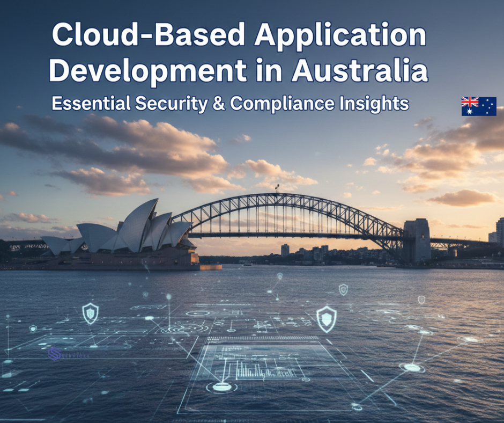Screen dimensions: 504x423
Task: Click the glowing oval node at right
Action: [x=412, y=367]
